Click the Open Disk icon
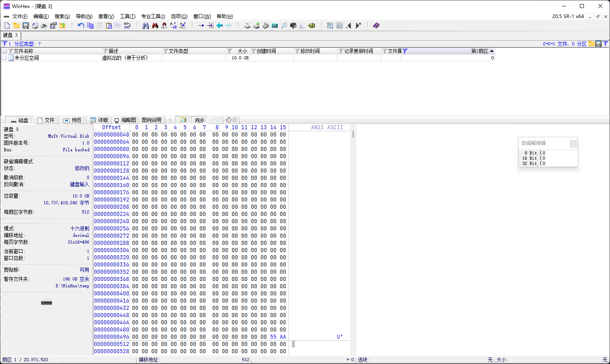 coord(247,26)
